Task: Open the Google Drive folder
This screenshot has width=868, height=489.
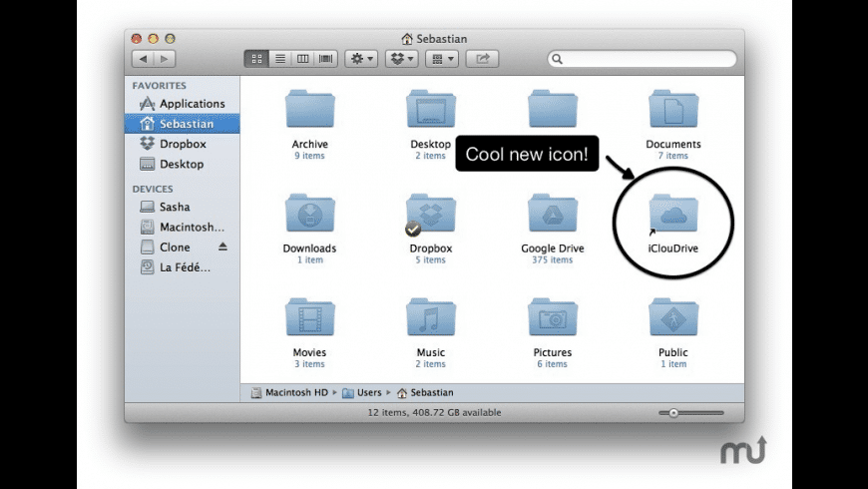Action: (552, 215)
